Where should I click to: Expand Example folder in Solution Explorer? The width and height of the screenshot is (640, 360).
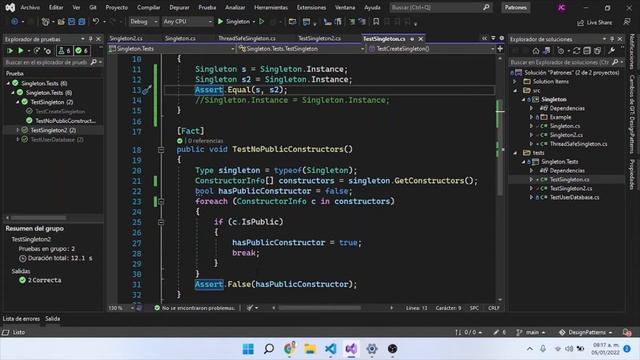coord(531,117)
